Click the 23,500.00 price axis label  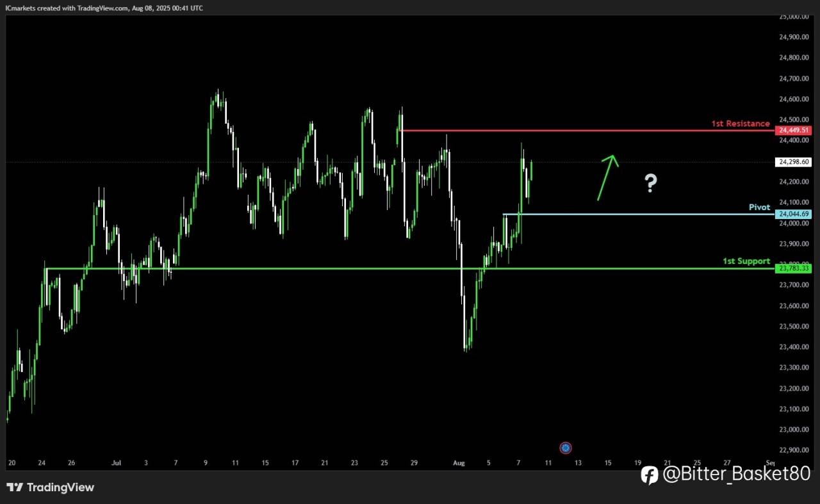[x=793, y=326]
